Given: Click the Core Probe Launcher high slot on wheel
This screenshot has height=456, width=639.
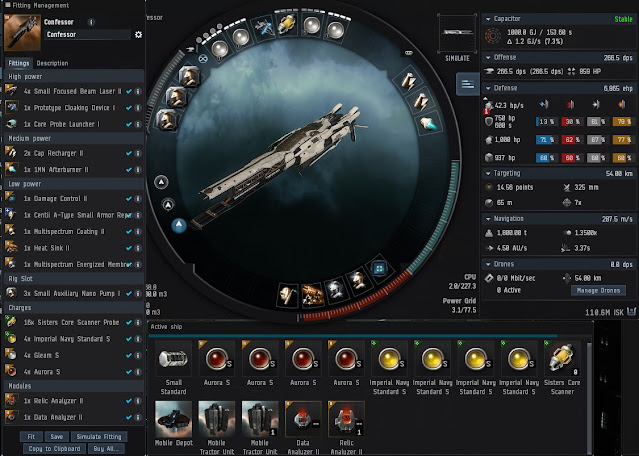Looking at the screenshot, I should pos(287,23).
